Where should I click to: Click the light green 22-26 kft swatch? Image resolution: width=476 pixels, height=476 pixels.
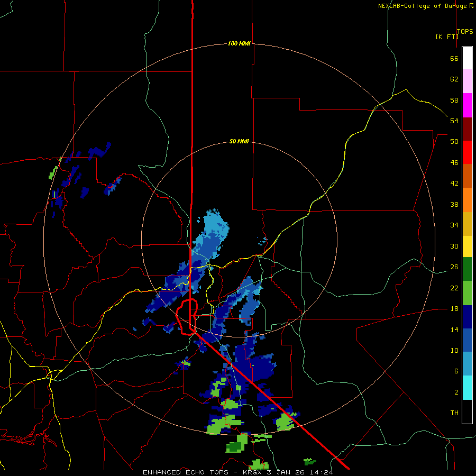[x=467, y=293]
